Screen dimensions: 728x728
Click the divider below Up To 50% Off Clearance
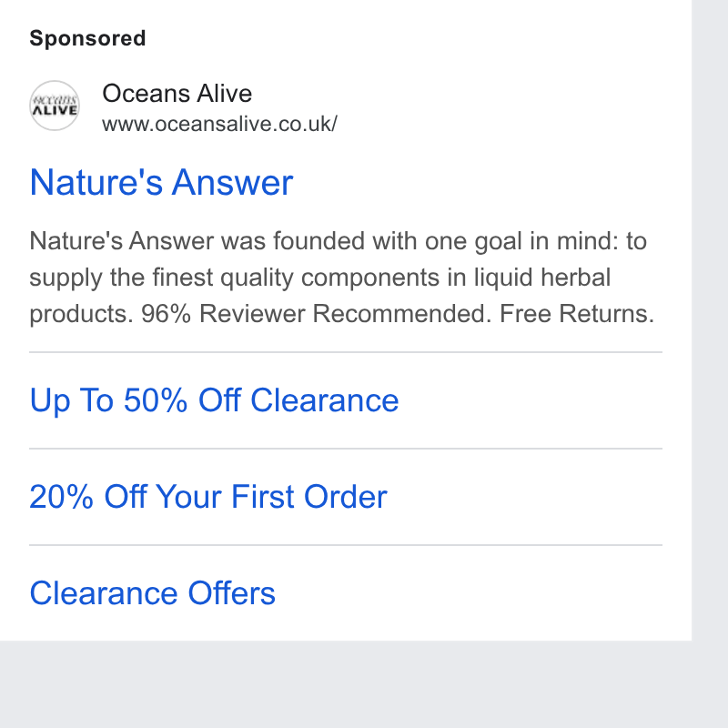[346, 449]
